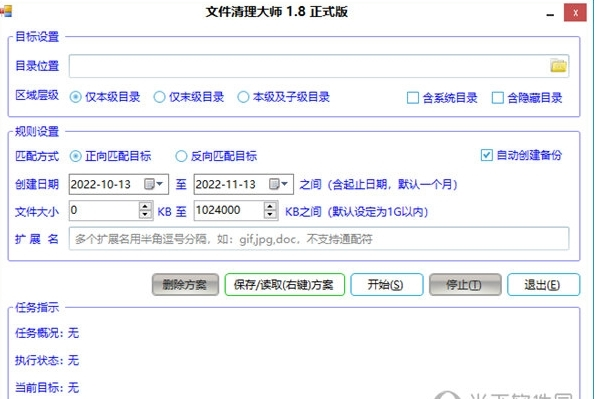
Task: Click the 执行状态: 无 status text
Action: click(47, 360)
